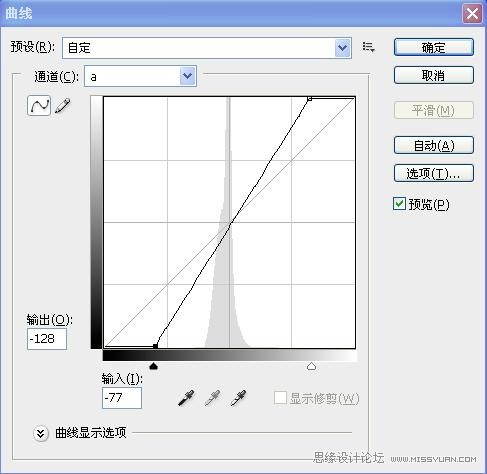Image resolution: width=487 pixels, height=474 pixels.
Task: Click the 取消 cancel button
Action: (x=434, y=75)
